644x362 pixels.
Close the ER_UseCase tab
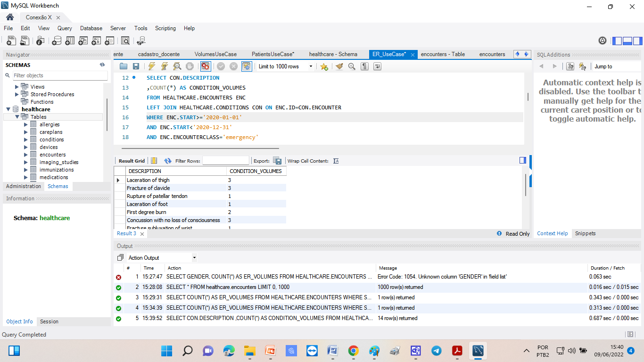pos(413,55)
